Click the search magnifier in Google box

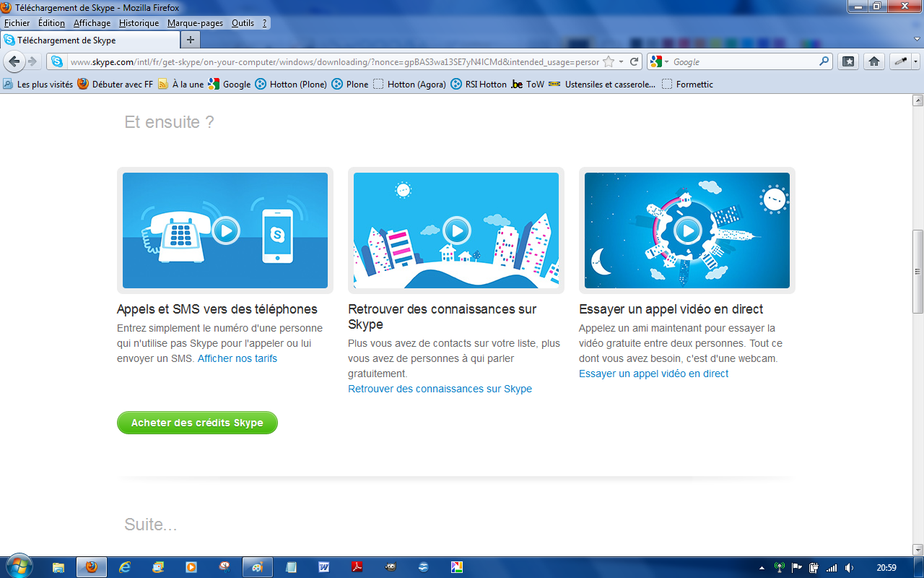pyautogui.click(x=824, y=61)
